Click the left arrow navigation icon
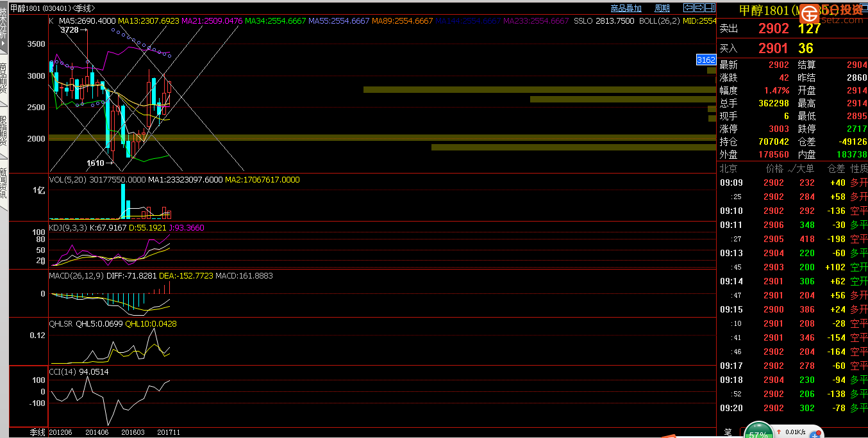 [689, 8]
